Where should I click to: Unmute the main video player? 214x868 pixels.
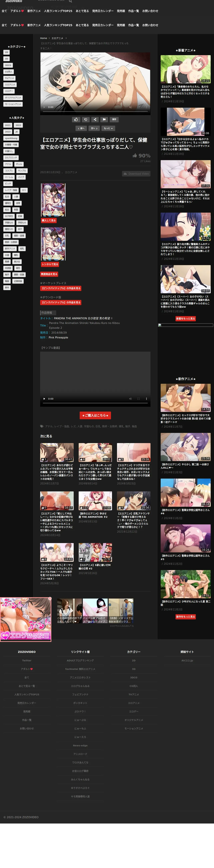pyautogui.click(x=130, y=107)
